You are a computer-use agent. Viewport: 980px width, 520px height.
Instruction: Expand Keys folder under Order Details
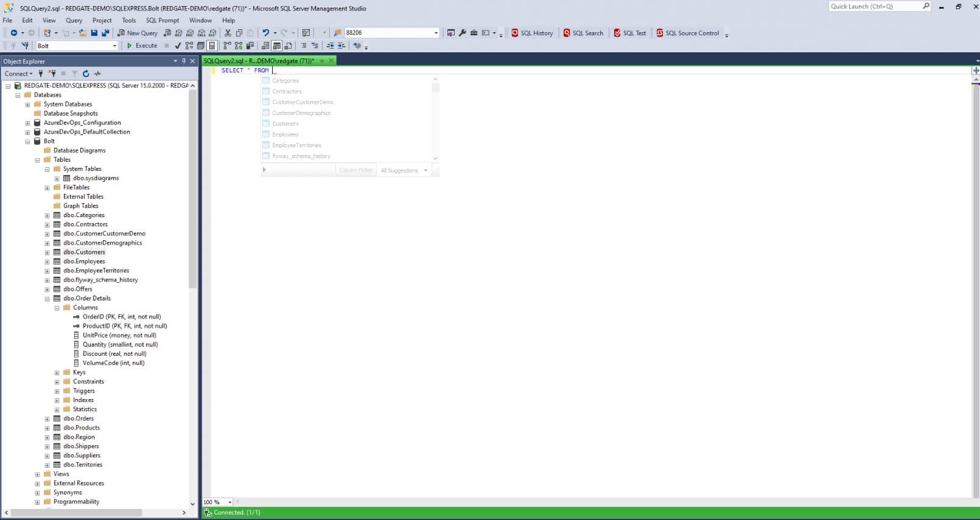(57, 373)
